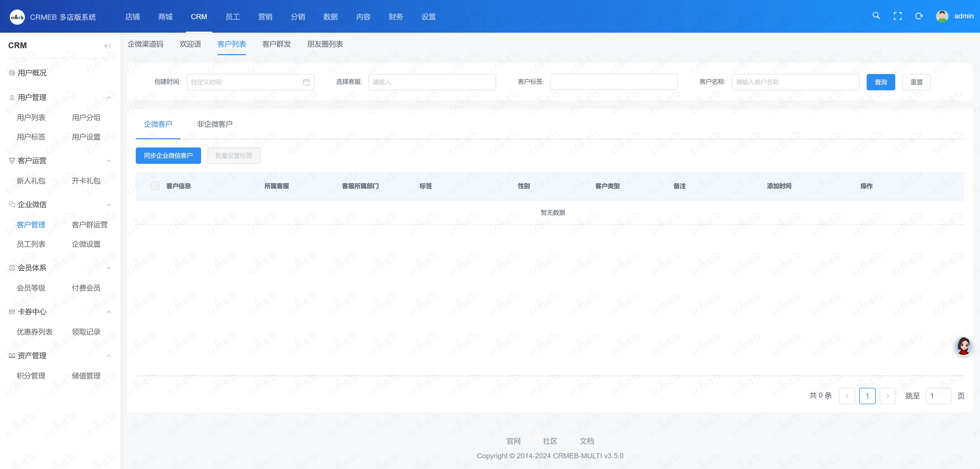This screenshot has width=980, height=469.
Task: Click the 用户管理 person icon
Action: pyautogui.click(x=12, y=97)
